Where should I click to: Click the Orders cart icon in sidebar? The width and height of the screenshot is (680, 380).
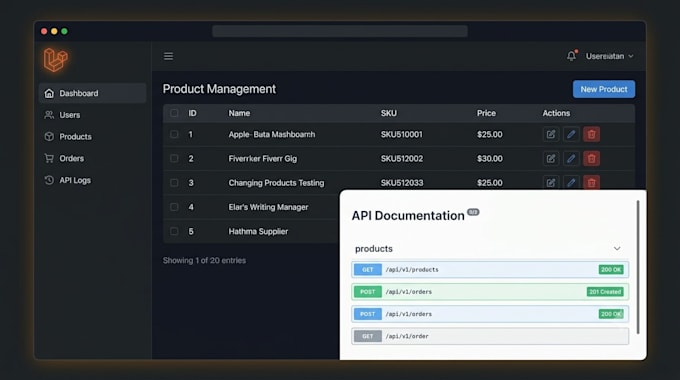pyautogui.click(x=49, y=158)
